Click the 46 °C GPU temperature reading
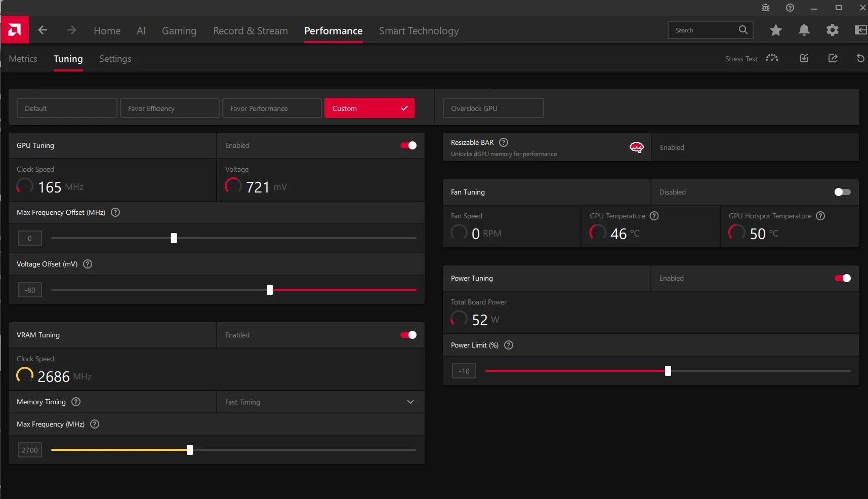The height and width of the screenshot is (499, 868). click(x=625, y=234)
